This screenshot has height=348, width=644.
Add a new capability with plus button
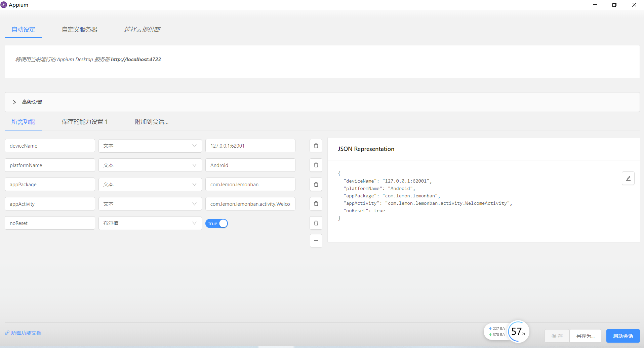coord(316,241)
